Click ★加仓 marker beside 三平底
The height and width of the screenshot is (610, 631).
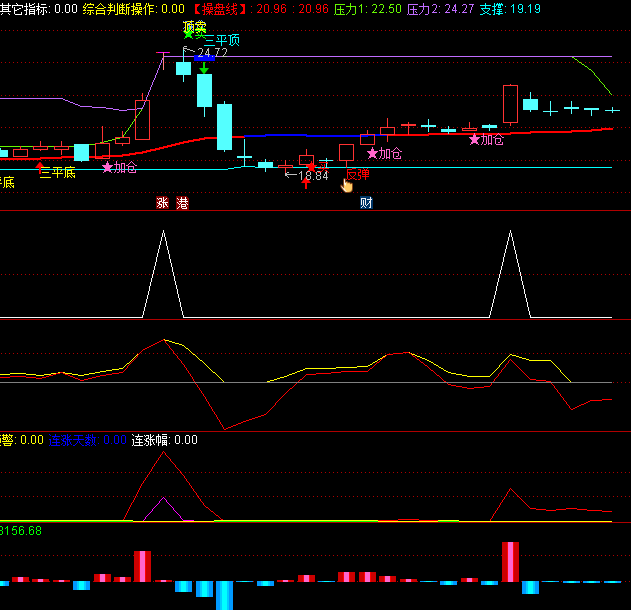coord(120,167)
